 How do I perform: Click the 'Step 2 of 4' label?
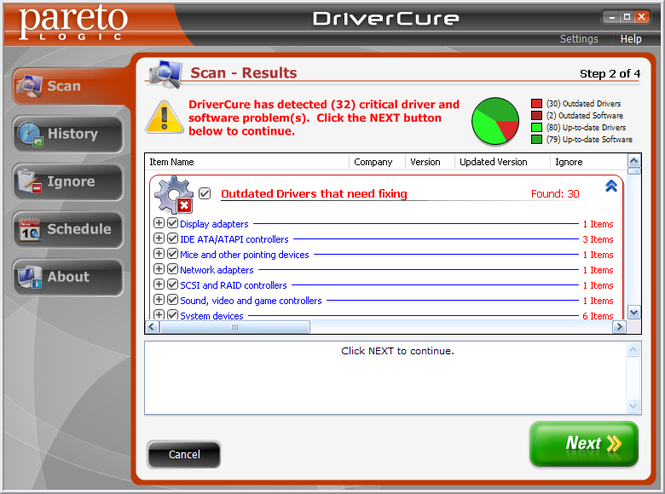pyautogui.click(x=610, y=74)
